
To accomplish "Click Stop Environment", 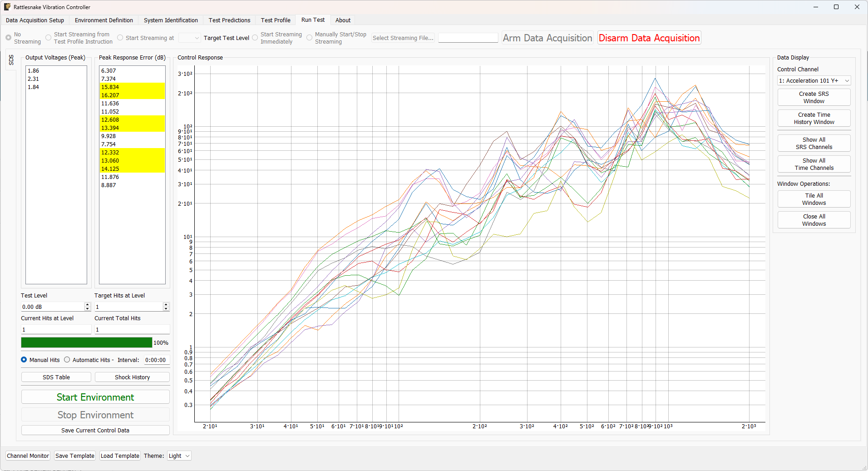I will click(95, 415).
